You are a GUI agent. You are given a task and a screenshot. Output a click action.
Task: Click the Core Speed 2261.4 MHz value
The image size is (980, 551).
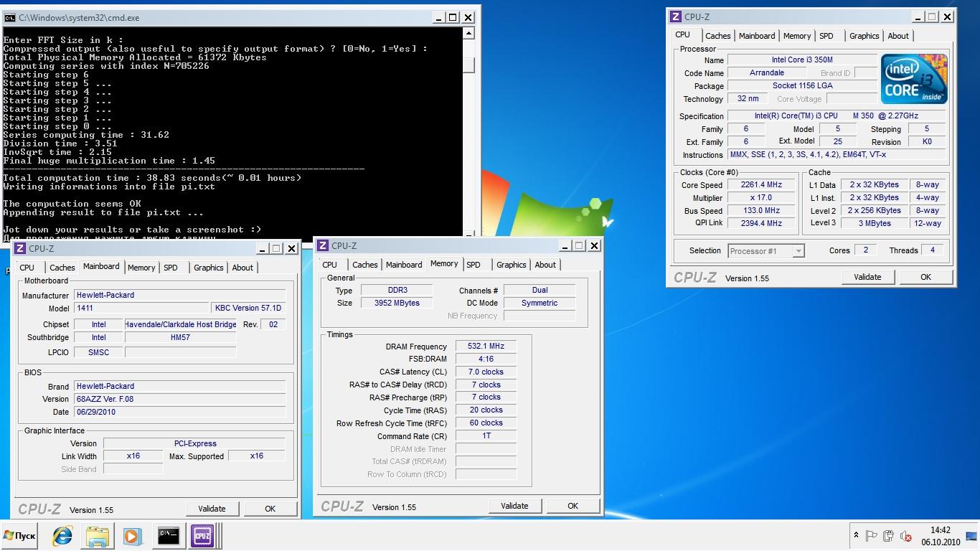pyautogui.click(x=761, y=185)
